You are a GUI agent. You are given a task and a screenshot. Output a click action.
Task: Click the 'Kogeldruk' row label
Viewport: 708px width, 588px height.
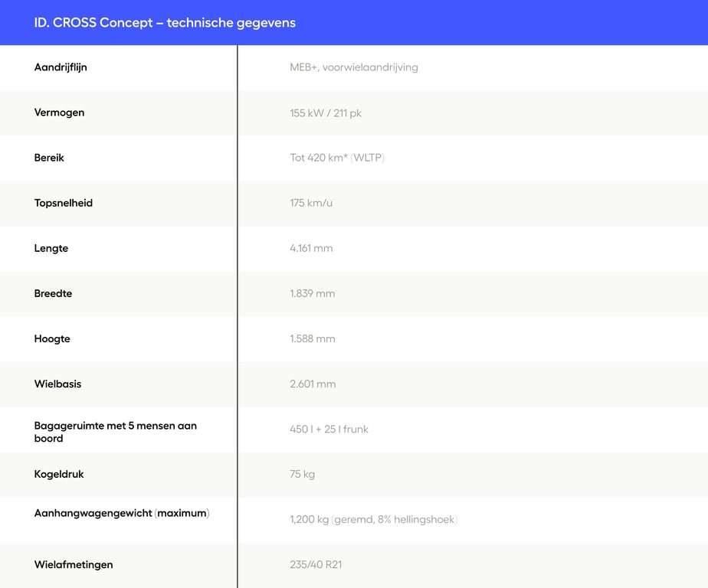click(x=59, y=474)
